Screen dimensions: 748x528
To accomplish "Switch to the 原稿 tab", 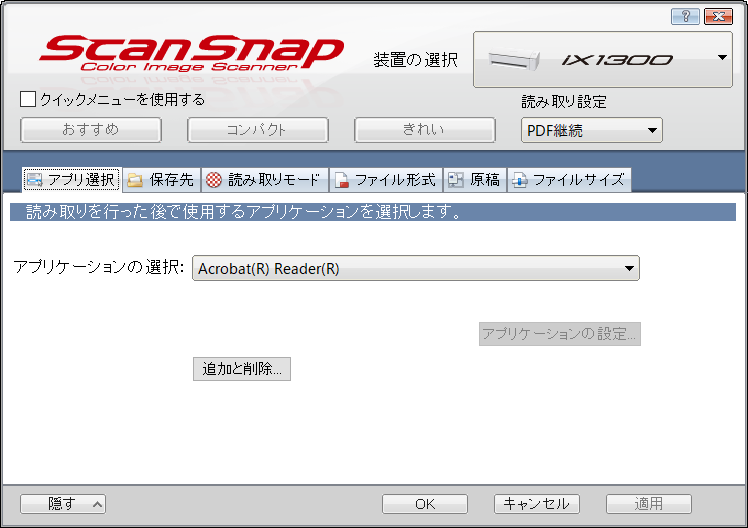I will click(475, 180).
